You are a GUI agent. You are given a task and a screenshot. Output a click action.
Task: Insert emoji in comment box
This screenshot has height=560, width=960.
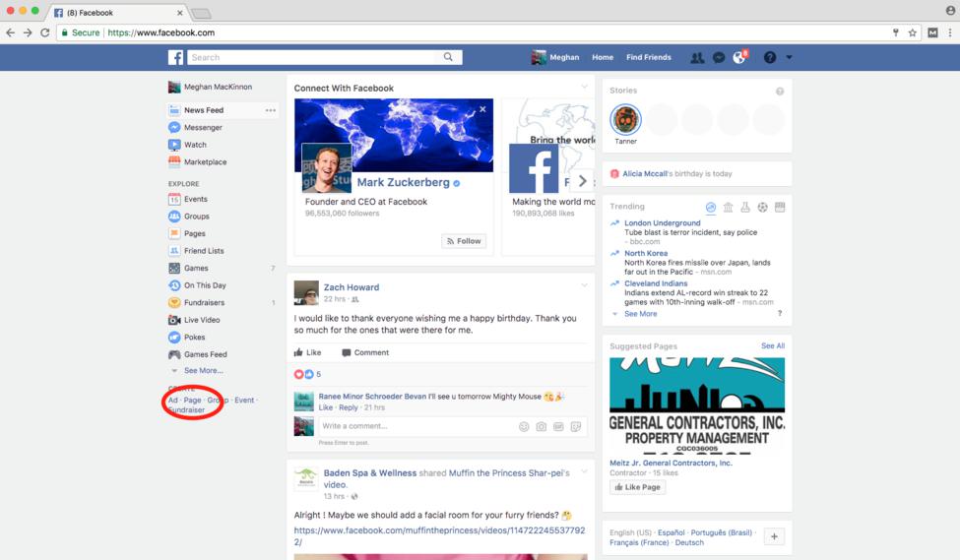(524, 426)
